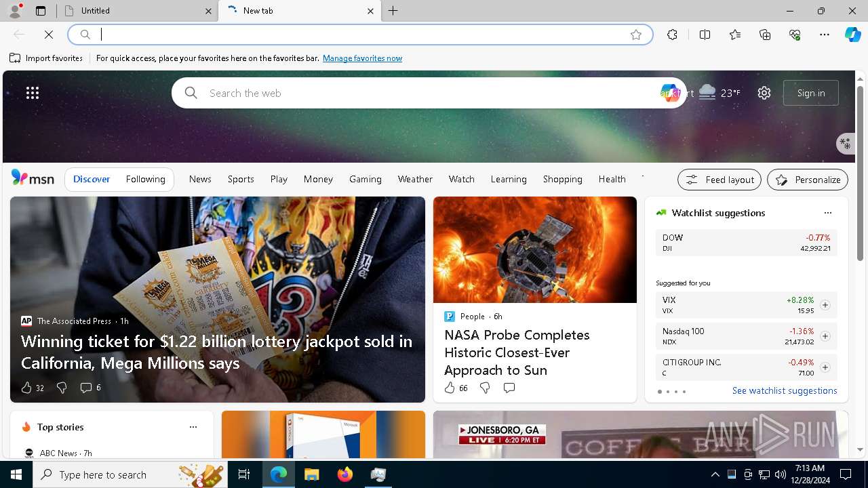868x488 pixels.
Task: Open File Explorer from taskbar
Action: tap(312, 474)
